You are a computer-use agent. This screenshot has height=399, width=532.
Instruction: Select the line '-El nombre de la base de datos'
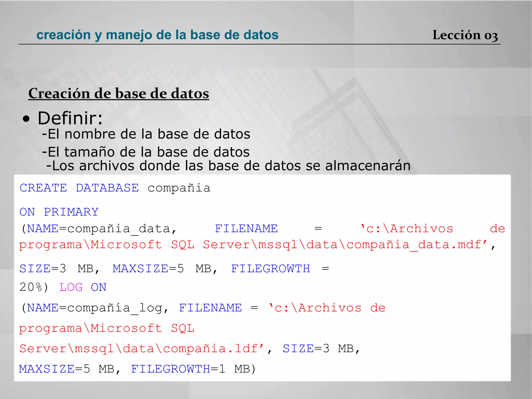[x=146, y=134]
